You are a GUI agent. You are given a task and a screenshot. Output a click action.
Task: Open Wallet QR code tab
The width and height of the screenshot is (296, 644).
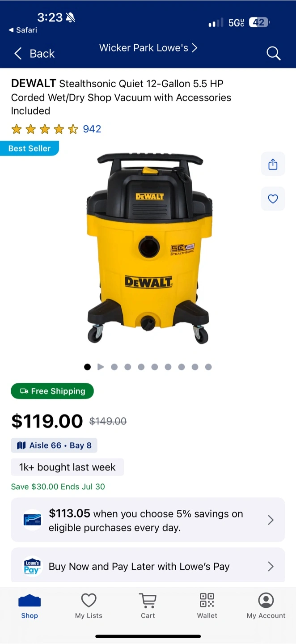207,606
